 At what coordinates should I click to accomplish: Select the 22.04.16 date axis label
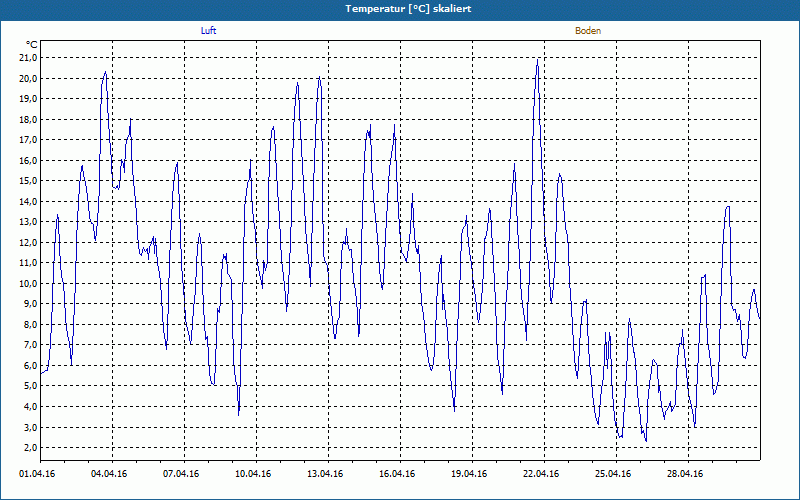(x=541, y=474)
